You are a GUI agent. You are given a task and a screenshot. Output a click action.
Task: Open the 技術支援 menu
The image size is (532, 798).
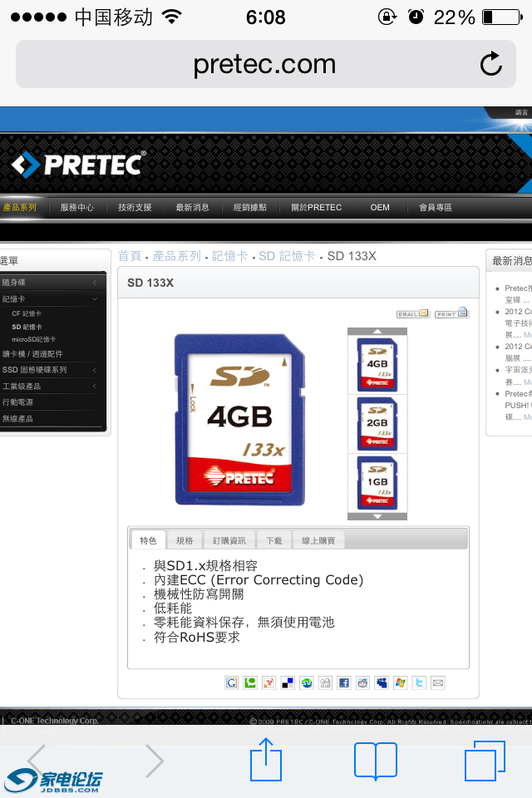pos(135,208)
